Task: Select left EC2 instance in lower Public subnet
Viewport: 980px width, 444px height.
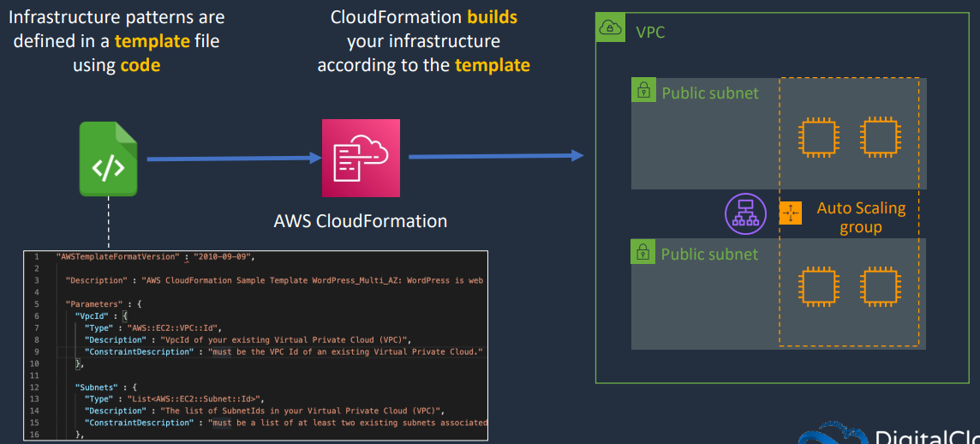Action: (x=819, y=287)
